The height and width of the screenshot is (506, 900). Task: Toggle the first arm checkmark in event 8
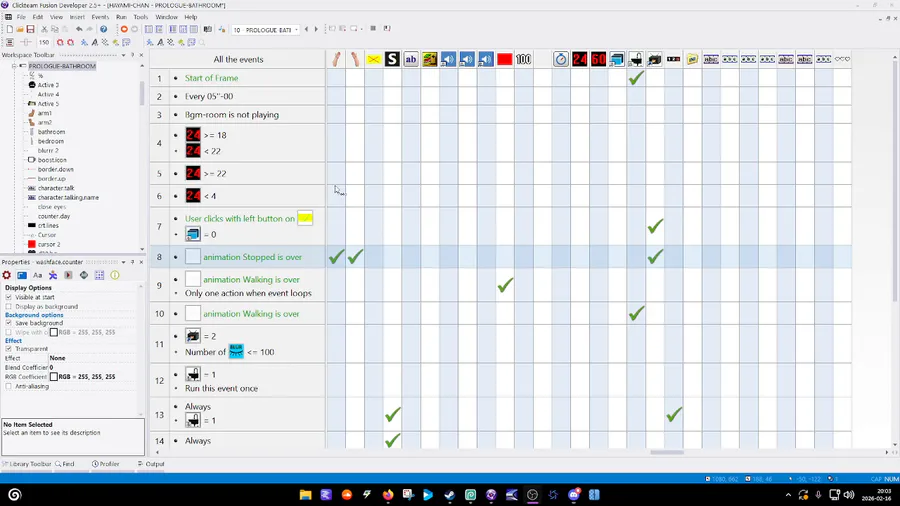coord(336,257)
